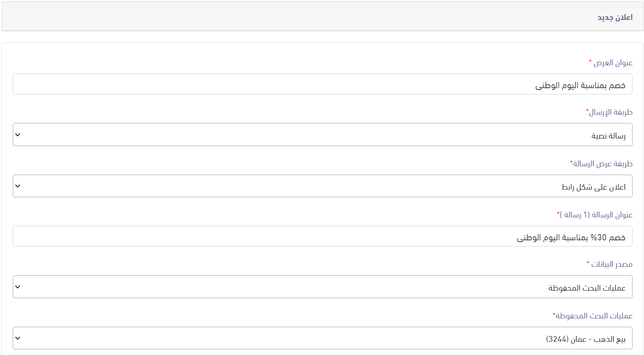Click the red asterisk beside 'عنوان العرض'
The width and height of the screenshot is (644, 355).
pos(590,61)
